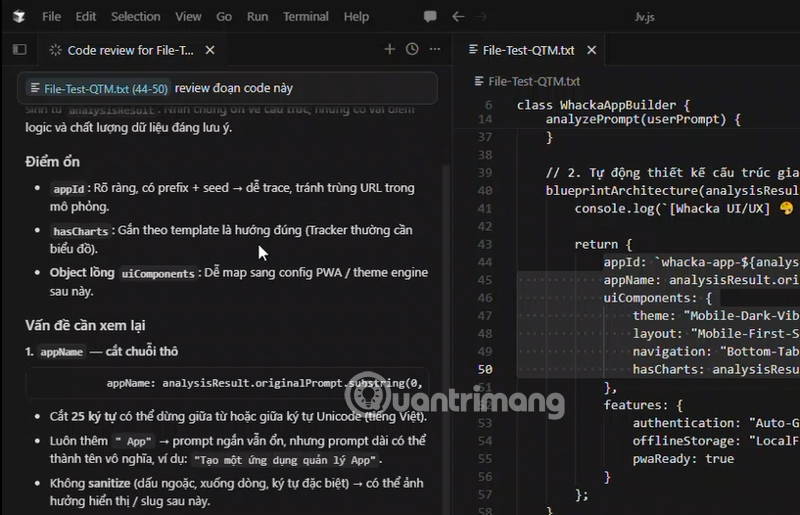Toggle the sidebar panel icon
Viewport: 800px width, 515px height.
(19, 50)
